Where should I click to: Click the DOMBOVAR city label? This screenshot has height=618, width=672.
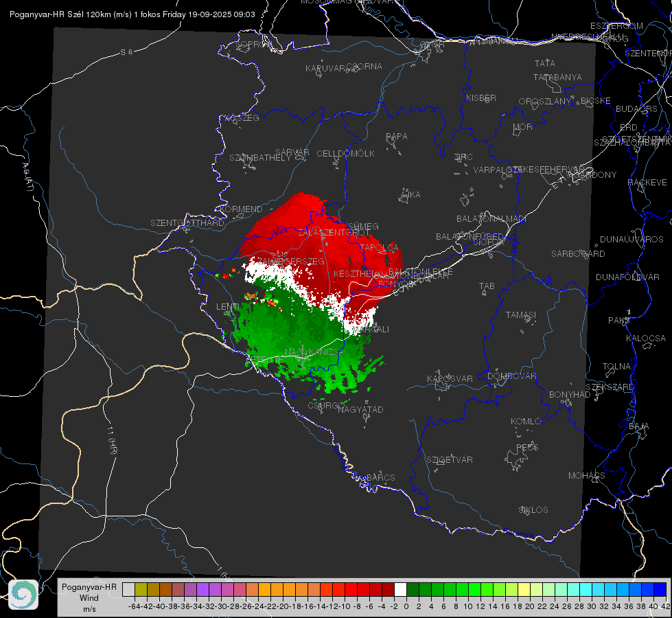coord(511,376)
